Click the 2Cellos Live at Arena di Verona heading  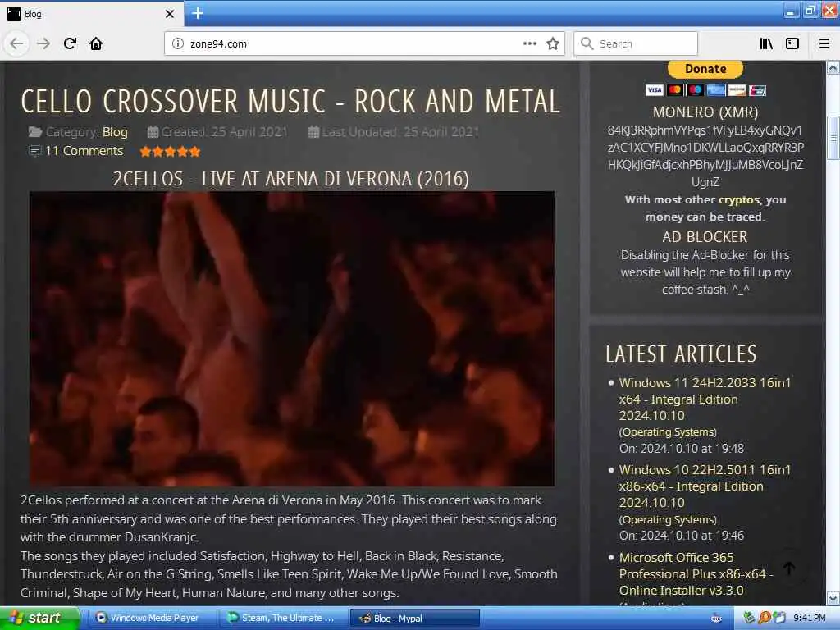tap(291, 179)
